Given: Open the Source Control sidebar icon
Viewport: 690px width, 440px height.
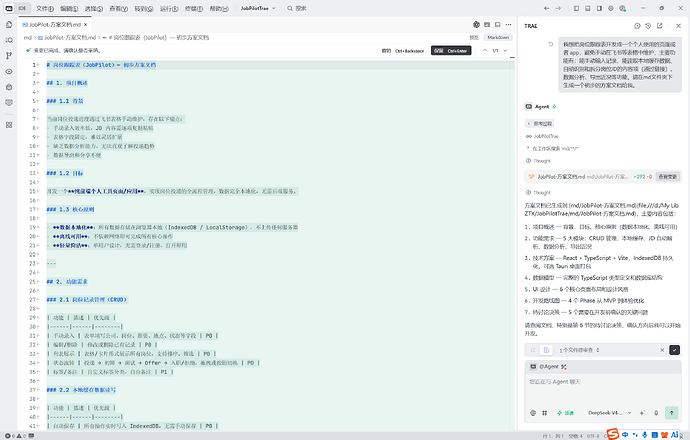Looking at the screenshot, I should tap(9, 56).
